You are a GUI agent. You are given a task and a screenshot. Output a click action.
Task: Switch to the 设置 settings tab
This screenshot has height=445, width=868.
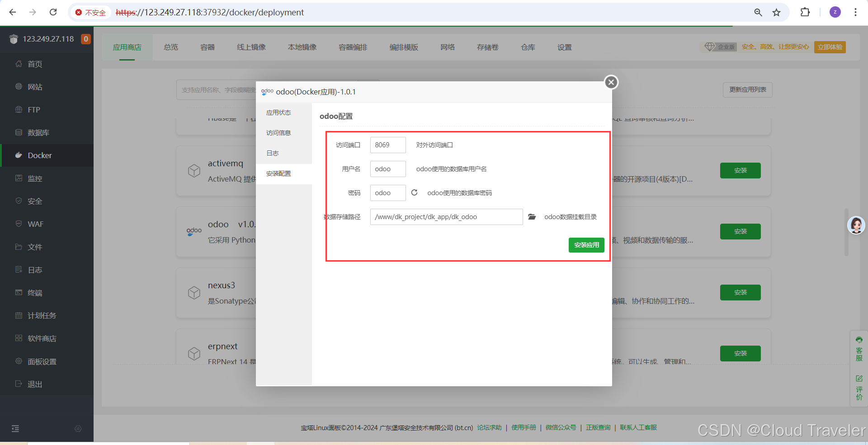click(x=565, y=47)
